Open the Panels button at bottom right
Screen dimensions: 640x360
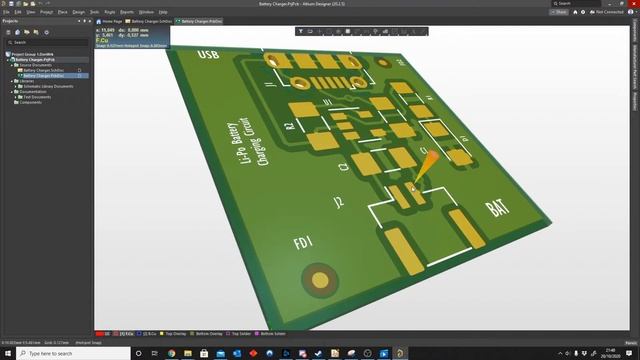pos(631,343)
